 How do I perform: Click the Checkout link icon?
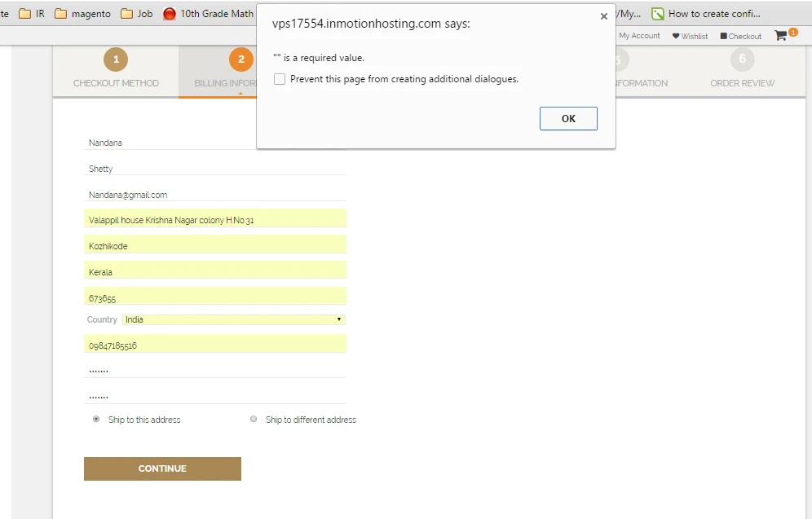tap(723, 36)
